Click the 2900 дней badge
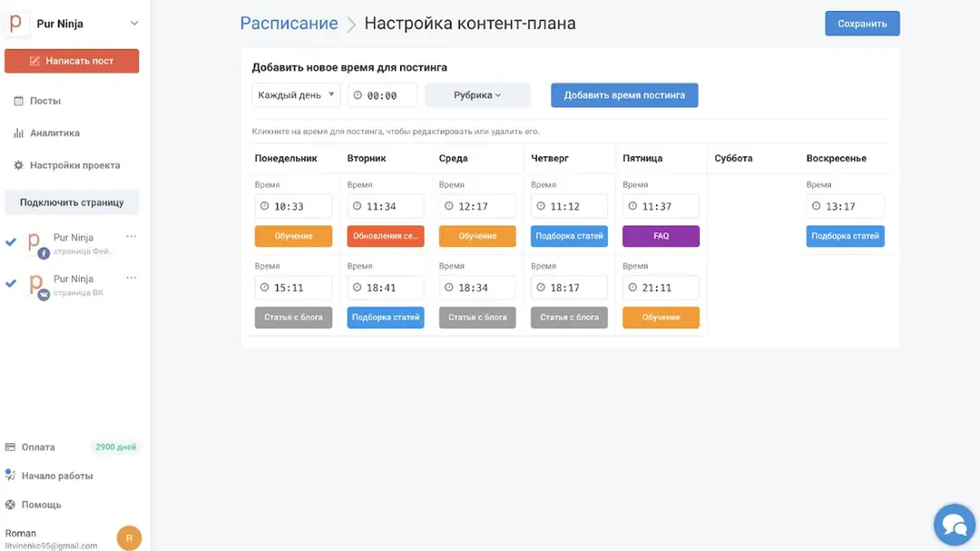This screenshot has height=551, width=980. 115,448
